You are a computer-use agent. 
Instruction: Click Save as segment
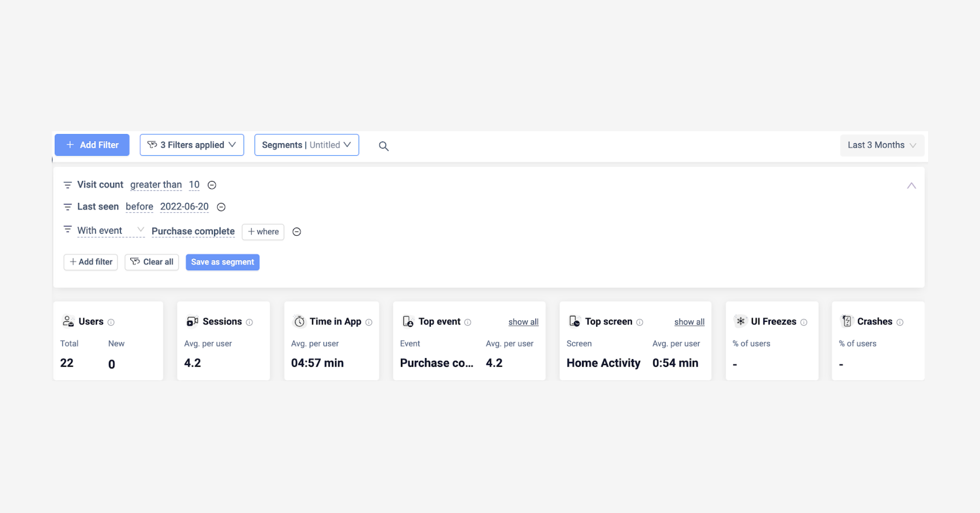pos(222,262)
